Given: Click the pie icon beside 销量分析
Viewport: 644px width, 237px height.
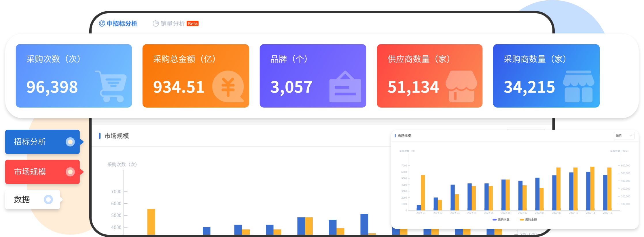Looking at the screenshot, I should pos(156,24).
